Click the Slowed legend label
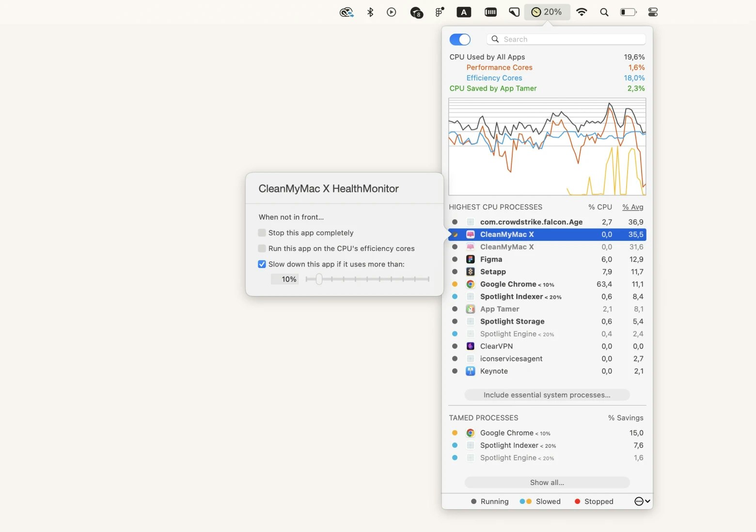This screenshot has width=756, height=532. [x=548, y=501]
